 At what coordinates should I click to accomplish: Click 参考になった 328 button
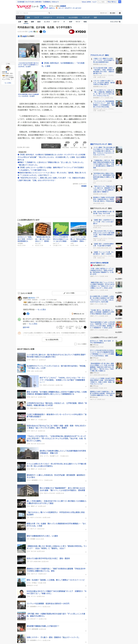point(78,314)
